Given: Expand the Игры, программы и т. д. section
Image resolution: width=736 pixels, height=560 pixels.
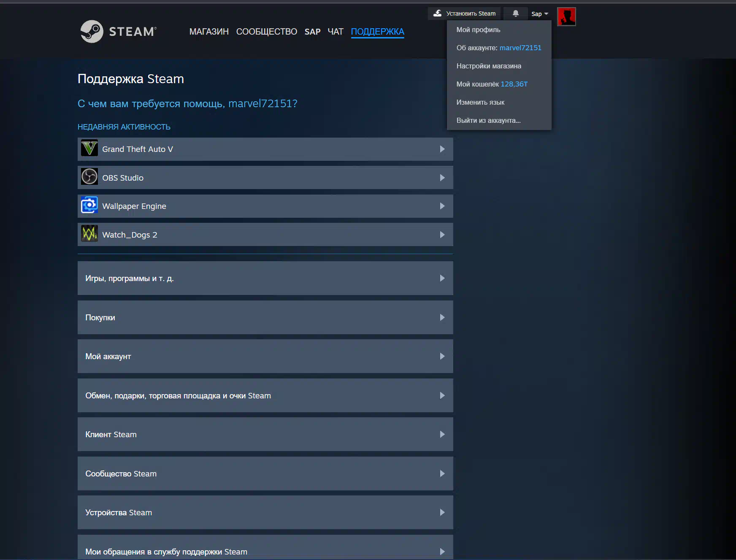Looking at the screenshot, I should (x=265, y=278).
